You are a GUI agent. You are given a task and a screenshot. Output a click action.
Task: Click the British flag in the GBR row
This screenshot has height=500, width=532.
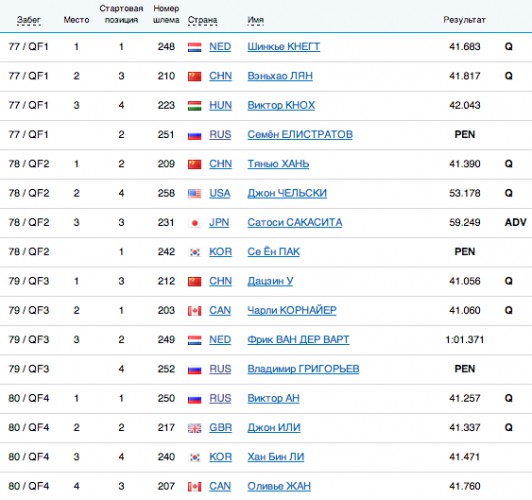(x=194, y=428)
